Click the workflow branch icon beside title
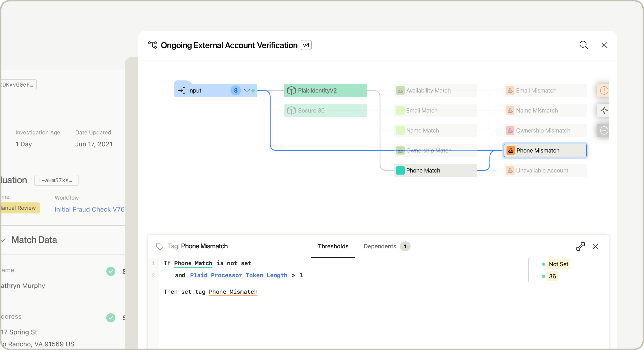 point(152,45)
